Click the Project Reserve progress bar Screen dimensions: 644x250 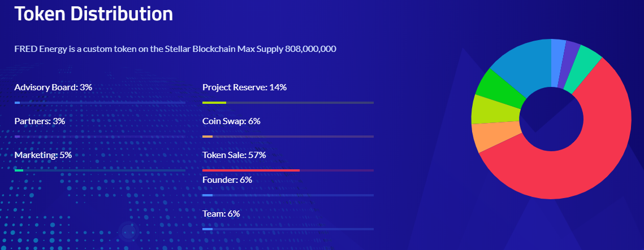[x=288, y=103]
